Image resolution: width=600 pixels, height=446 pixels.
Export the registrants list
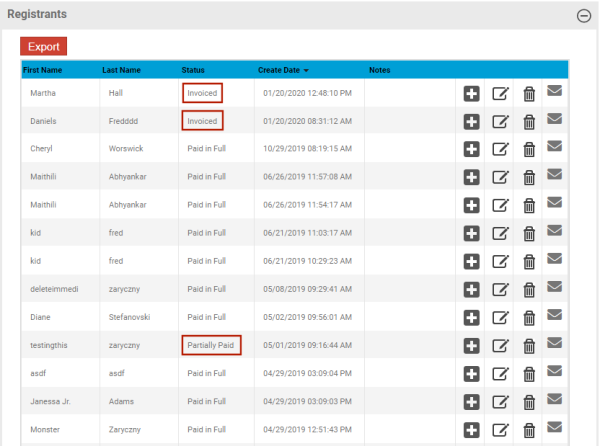[43, 46]
